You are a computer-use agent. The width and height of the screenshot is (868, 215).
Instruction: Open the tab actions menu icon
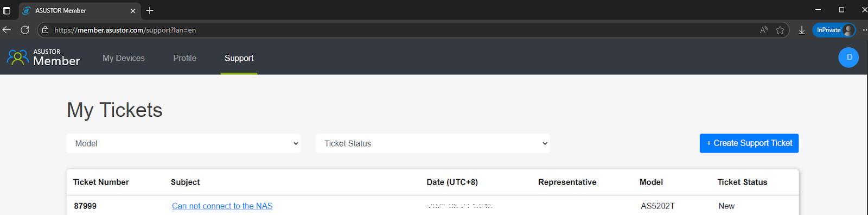[x=7, y=10]
